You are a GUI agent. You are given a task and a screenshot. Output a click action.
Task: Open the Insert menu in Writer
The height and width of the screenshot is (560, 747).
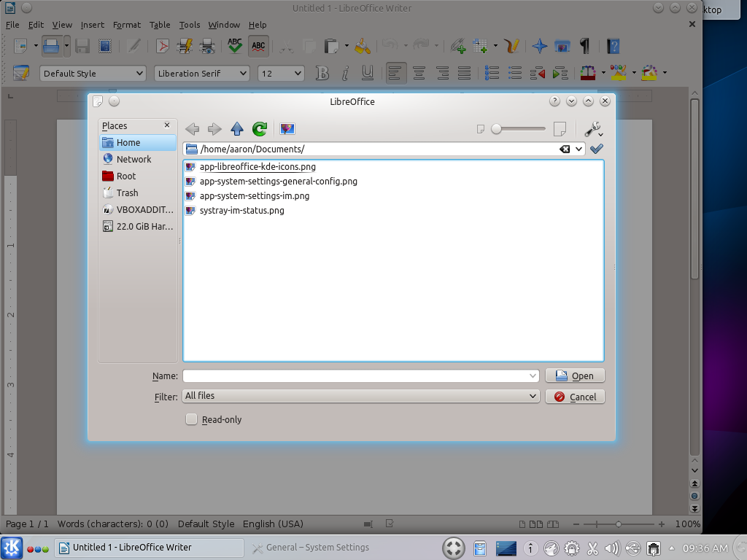(93, 25)
